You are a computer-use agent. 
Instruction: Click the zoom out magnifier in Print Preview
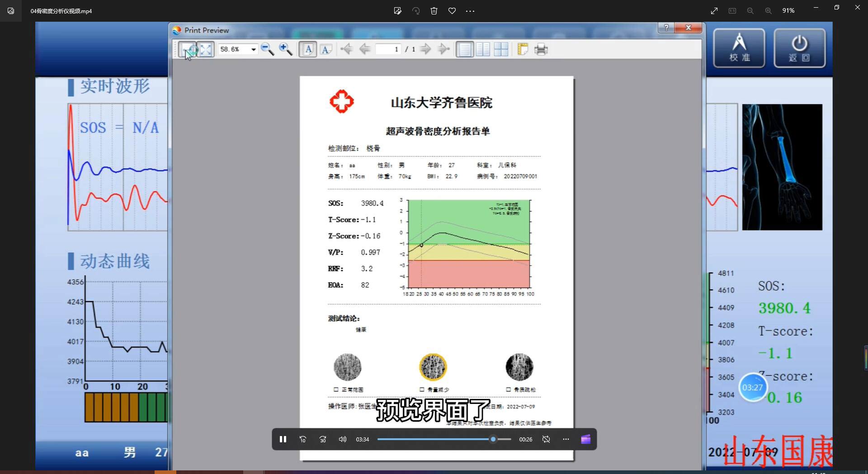click(x=267, y=49)
